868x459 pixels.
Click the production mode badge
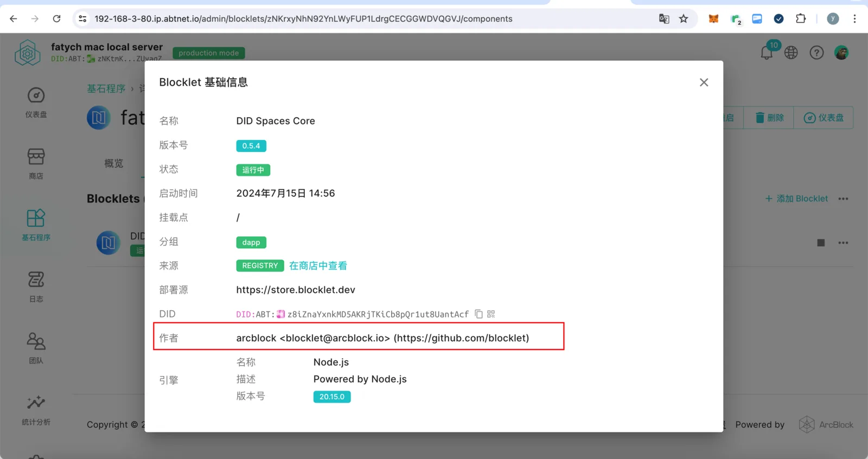[209, 53]
